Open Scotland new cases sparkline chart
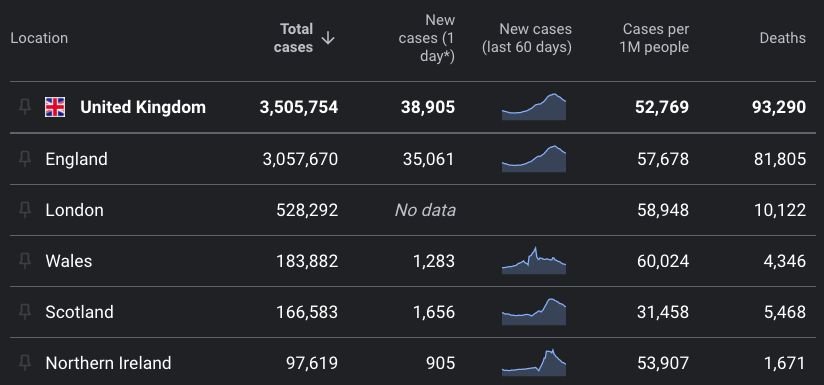 534,311
